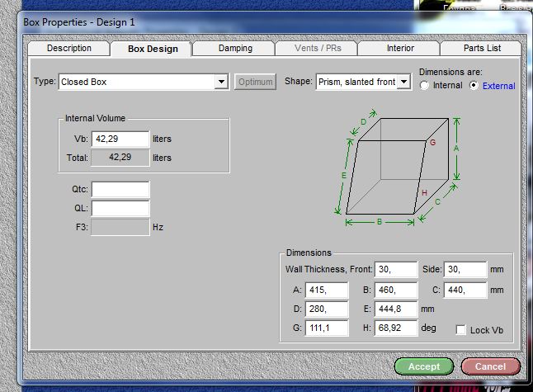Click the Qtc input field
The height and width of the screenshot is (392, 533).
(120, 190)
